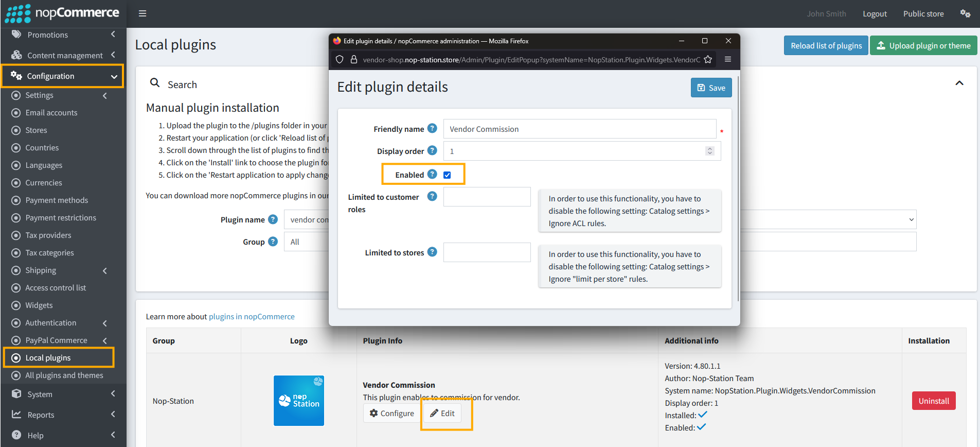980x447 pixels.
Task: Expand the Shipping submenu
Action: click(105, 270)
